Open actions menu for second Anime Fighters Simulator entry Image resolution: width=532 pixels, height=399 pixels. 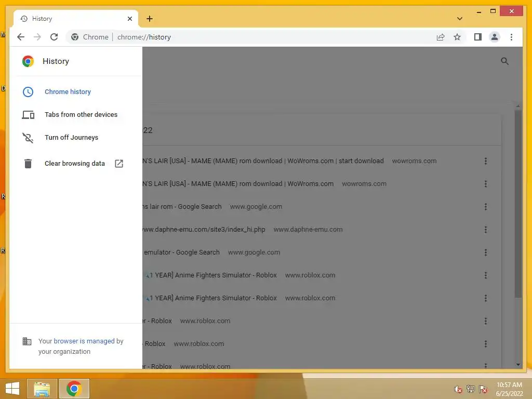486,298
